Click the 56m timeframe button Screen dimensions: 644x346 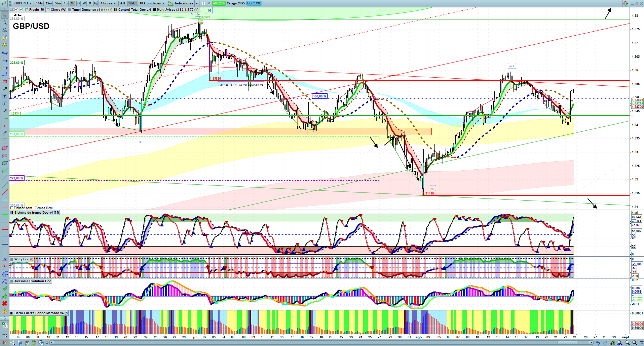[x=58, y=3]
